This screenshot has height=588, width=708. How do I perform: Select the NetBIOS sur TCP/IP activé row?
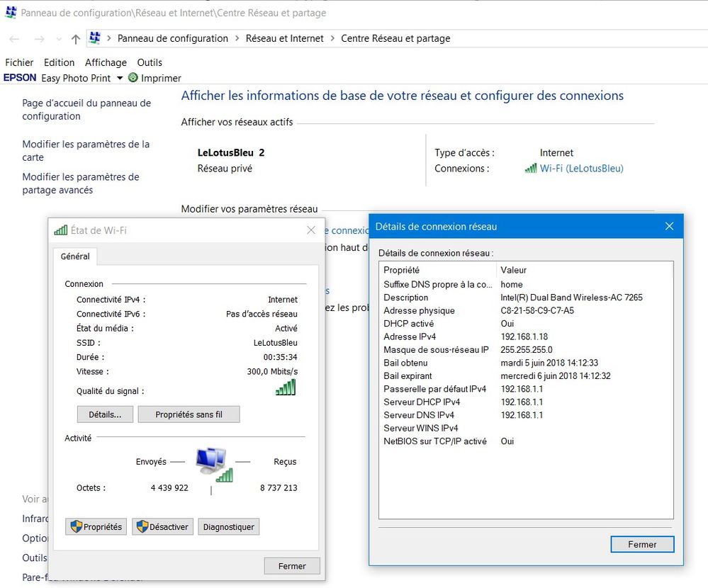click(526, 441)
